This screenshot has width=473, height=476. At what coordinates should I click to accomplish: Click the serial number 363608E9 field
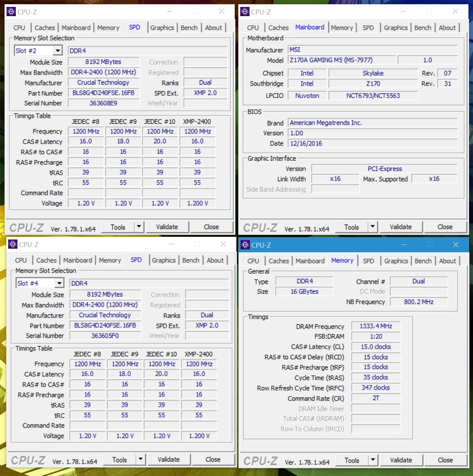coord(104,103)
